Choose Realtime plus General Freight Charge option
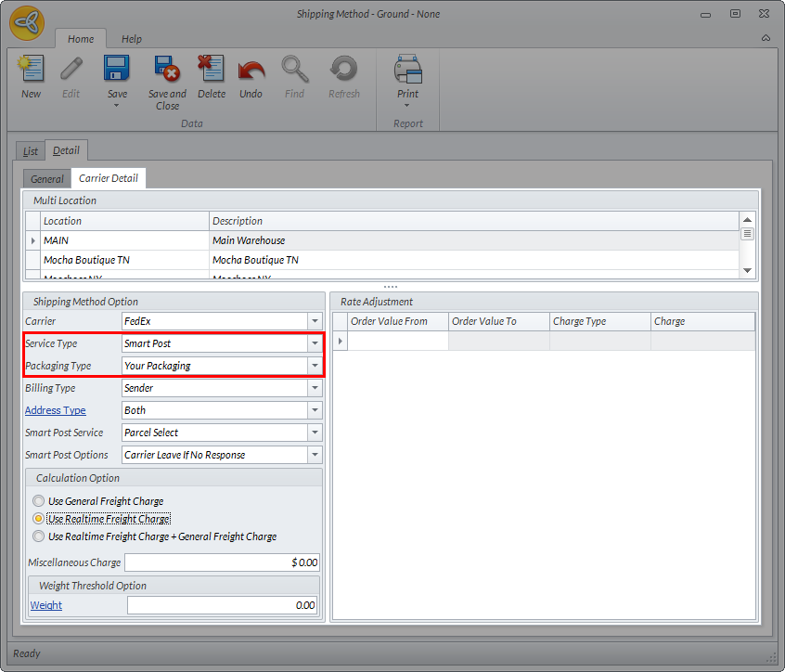This screenshot has width=785, height=672. click(38, 536)
